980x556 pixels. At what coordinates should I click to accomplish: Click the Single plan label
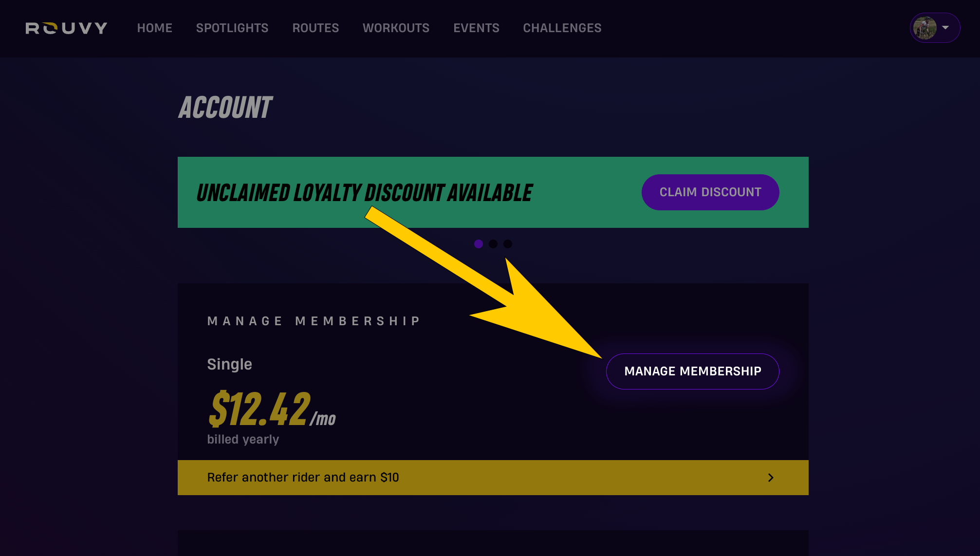[230, 364]
